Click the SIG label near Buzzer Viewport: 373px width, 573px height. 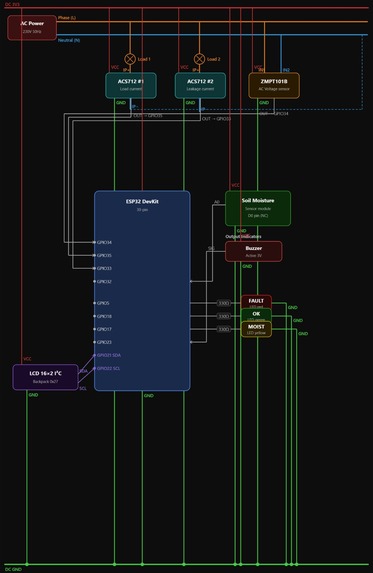coord(211,248)
